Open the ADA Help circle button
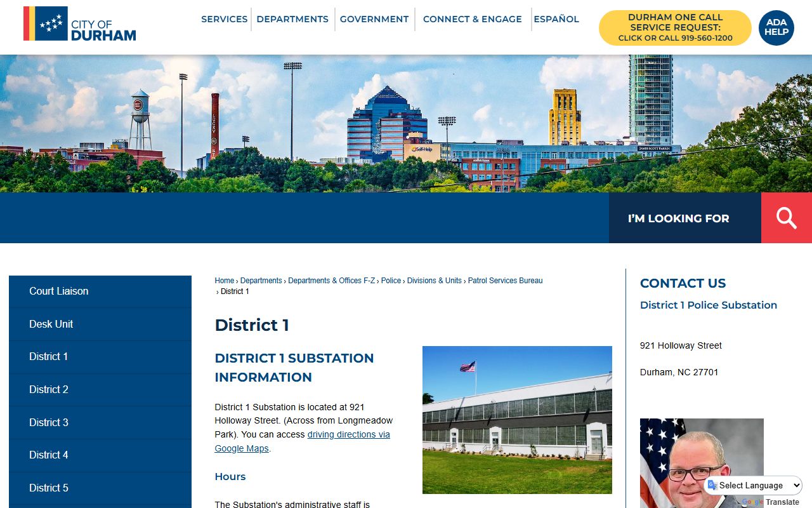812x508 pixels. (x=776, y=27)
